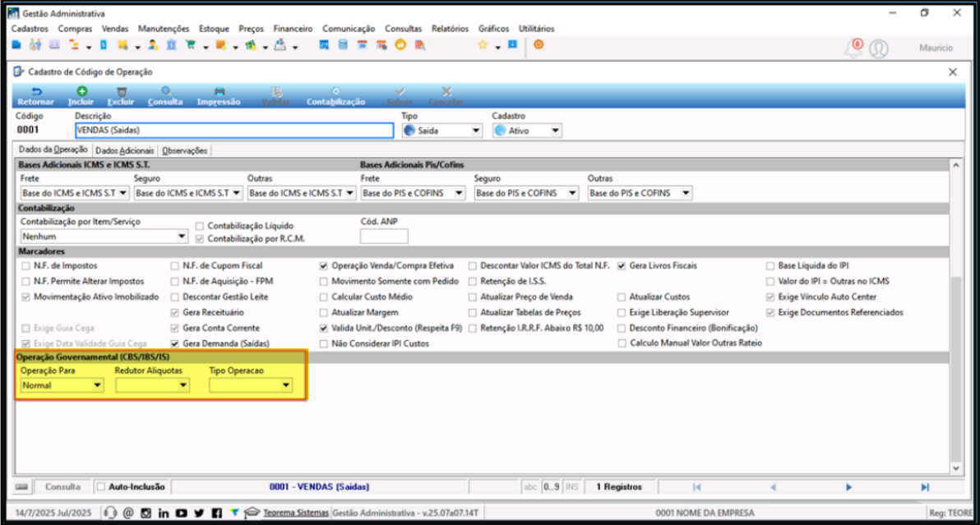Click the Instagram icon in status bar
This screenshot has width=980, height=525.
pyautogui.click(x=146, y=513)
